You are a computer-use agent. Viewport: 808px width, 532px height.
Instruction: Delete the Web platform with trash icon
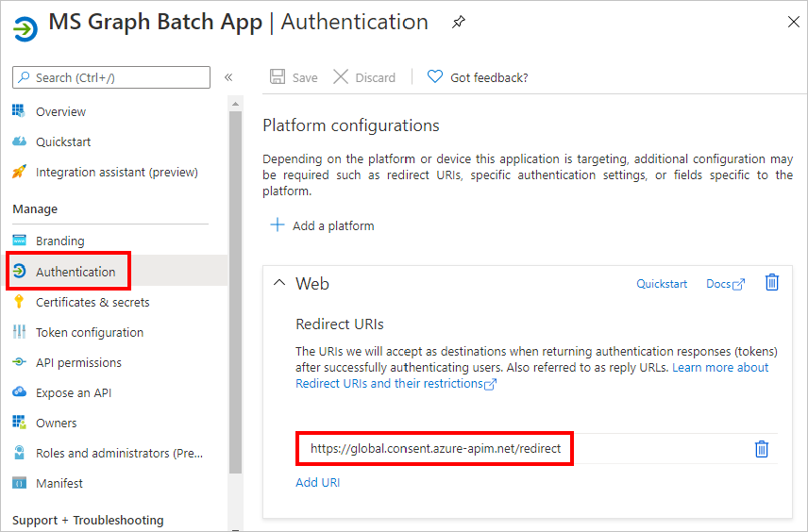pos(772,282)
